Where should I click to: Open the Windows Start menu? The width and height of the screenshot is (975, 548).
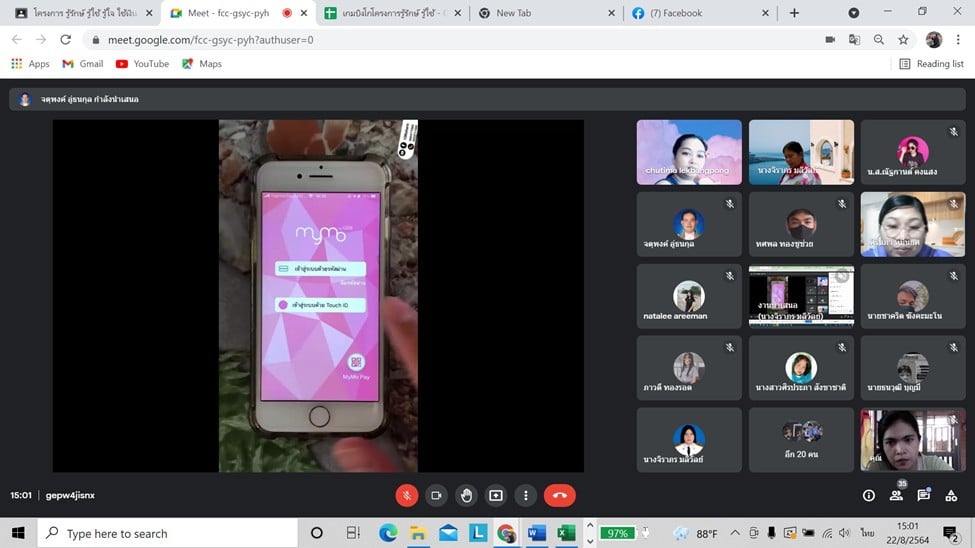[x=18, y=533]
